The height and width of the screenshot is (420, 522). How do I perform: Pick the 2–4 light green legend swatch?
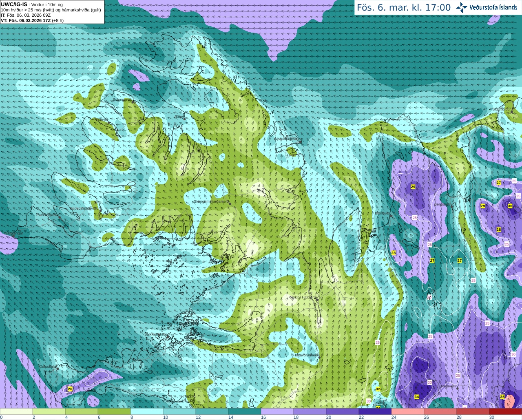click(x=49, y=411)
